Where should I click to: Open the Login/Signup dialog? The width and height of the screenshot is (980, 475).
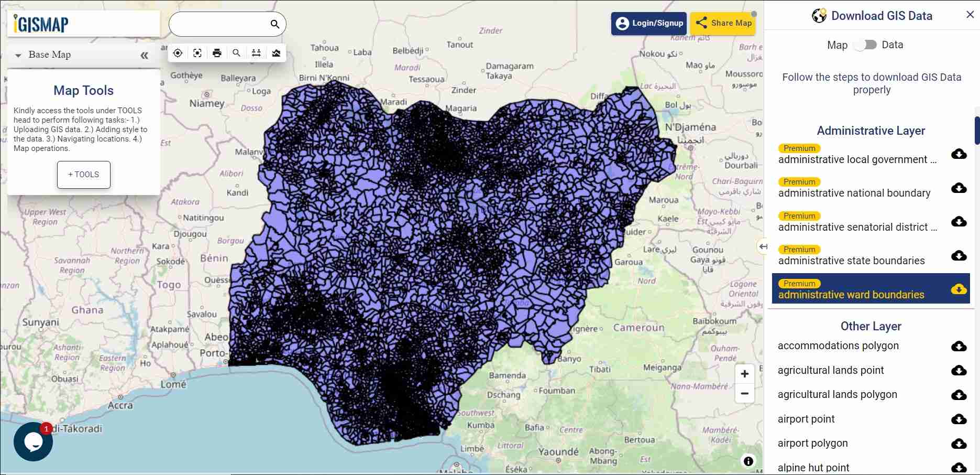point(648,23)
